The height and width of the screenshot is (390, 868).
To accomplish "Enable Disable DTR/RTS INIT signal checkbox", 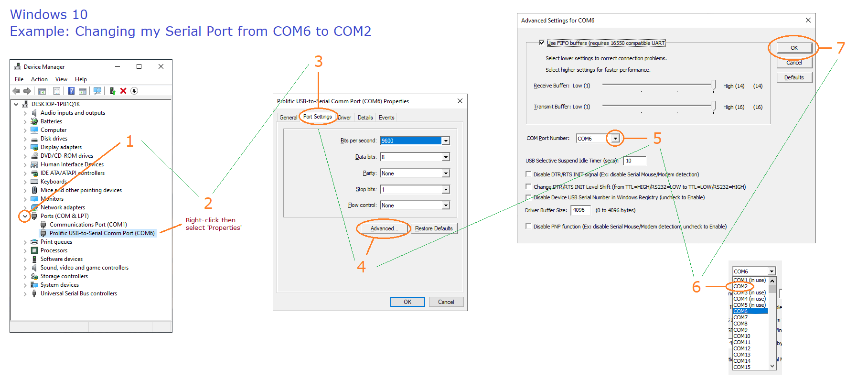I will [528, 174].
